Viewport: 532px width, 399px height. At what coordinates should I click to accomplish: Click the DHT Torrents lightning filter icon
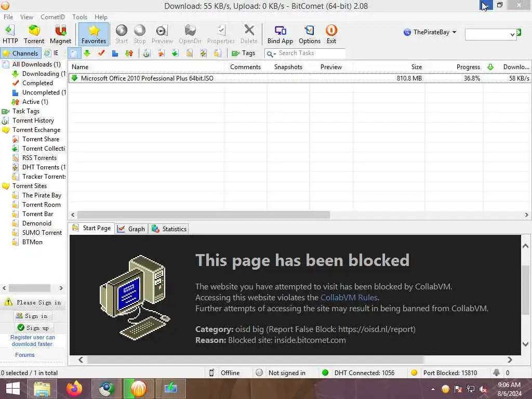coord(203,54)
